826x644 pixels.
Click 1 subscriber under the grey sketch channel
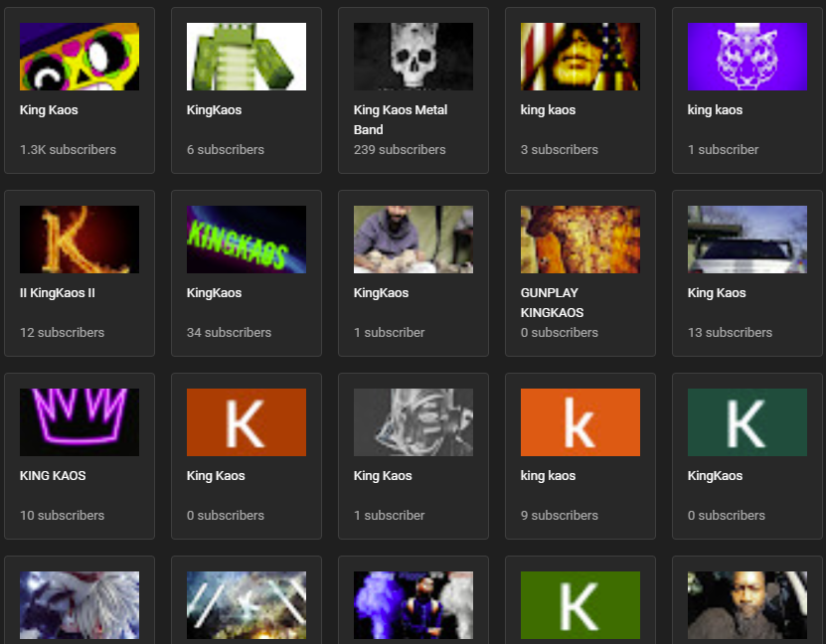tap(390, 515)
